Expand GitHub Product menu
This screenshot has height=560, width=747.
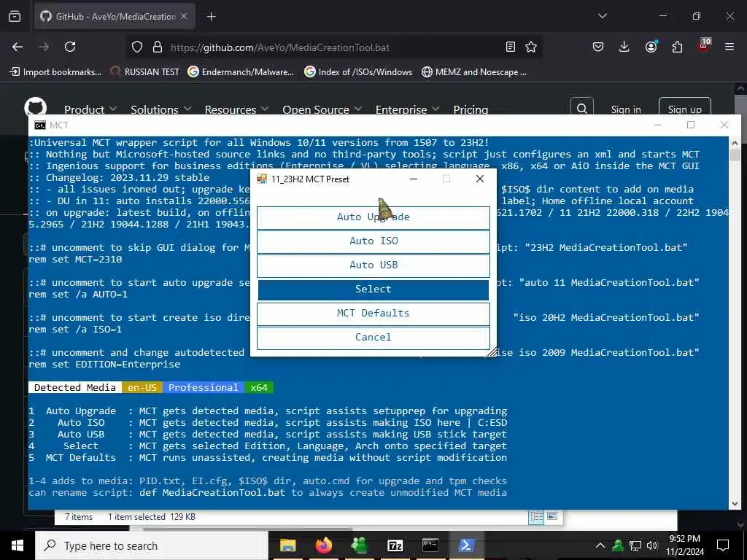point(90,109)
